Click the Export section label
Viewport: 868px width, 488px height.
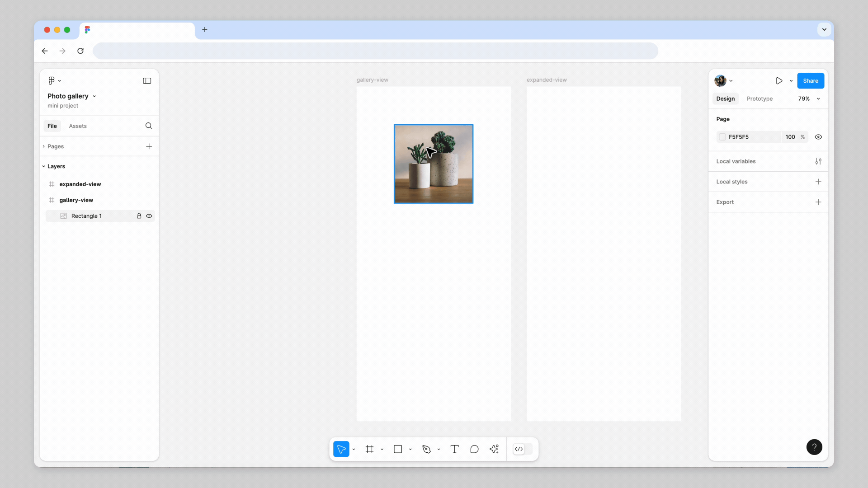point(725,202)
